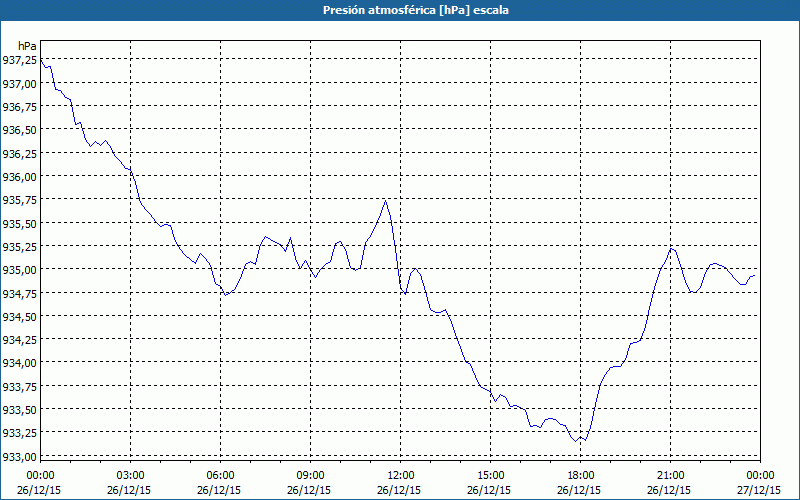
Task: Click the 935,00 y-axis value
Action: click(x=19, y=269)
